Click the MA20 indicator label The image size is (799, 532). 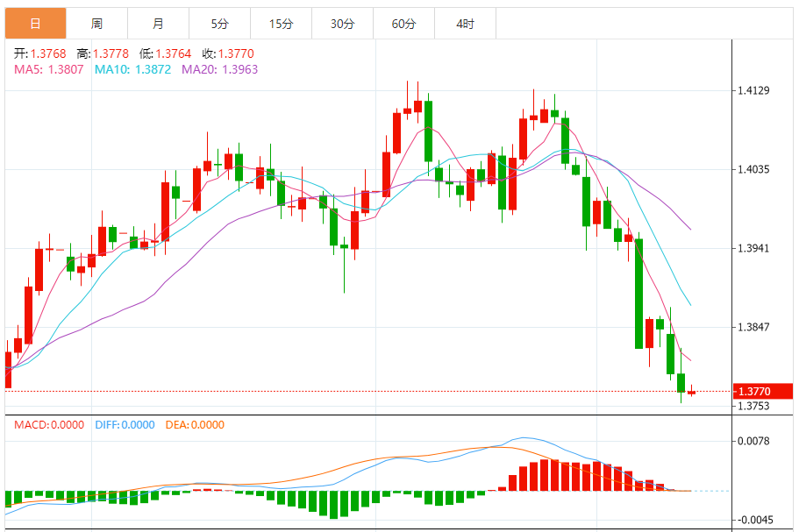220,69
